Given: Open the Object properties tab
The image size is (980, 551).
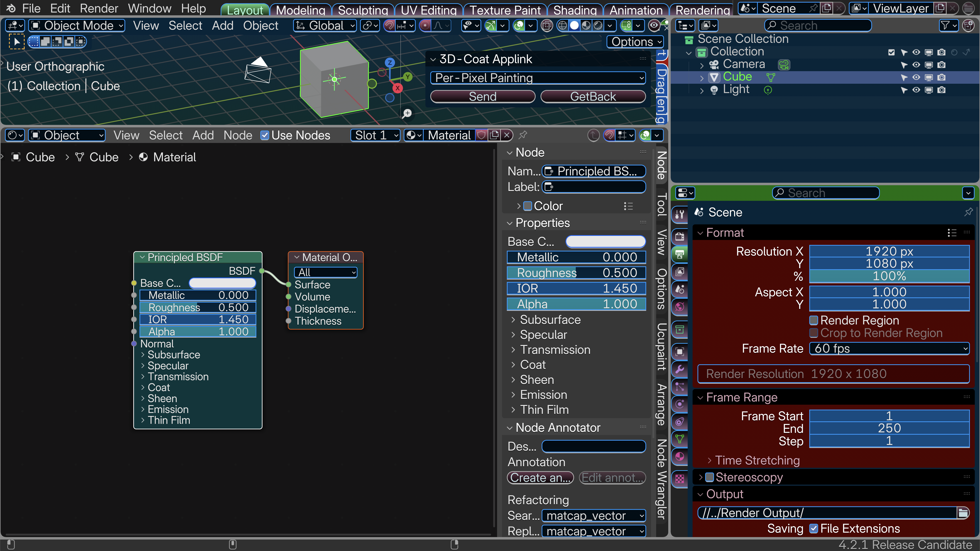Looking at the screenshot, I should coord(679,352).
